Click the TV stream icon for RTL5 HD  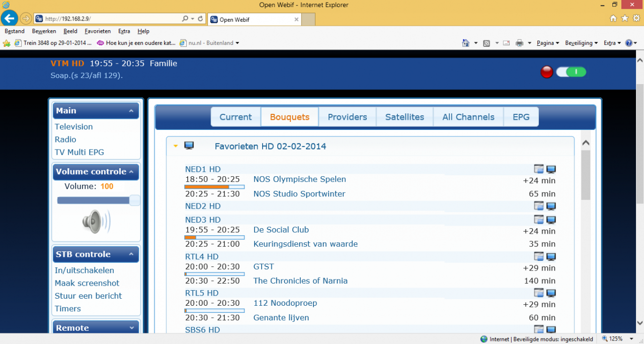pos(551,293)
